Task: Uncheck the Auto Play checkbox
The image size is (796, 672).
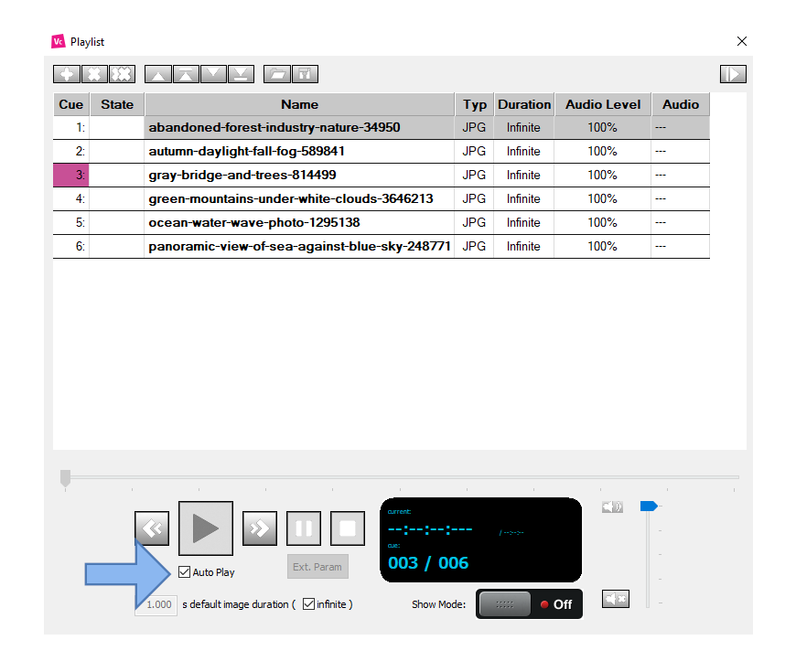Action: pos(184,572)
